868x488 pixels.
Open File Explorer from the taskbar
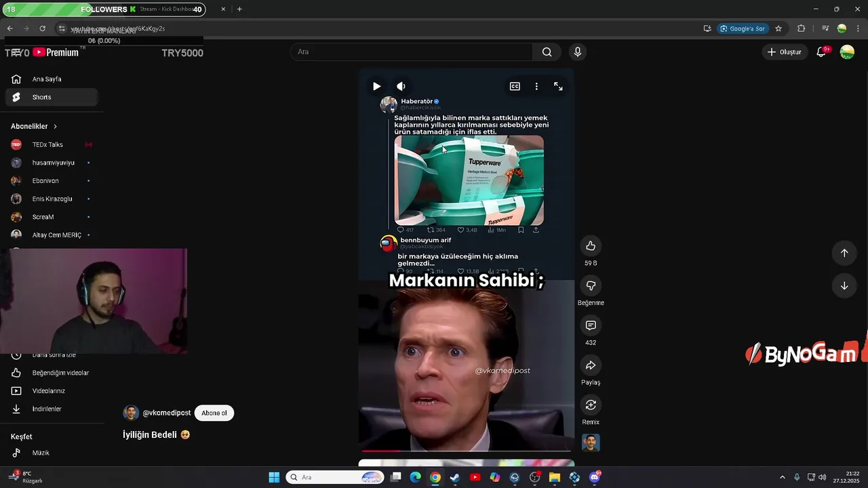pyautogui.click(x=555, y=477)
